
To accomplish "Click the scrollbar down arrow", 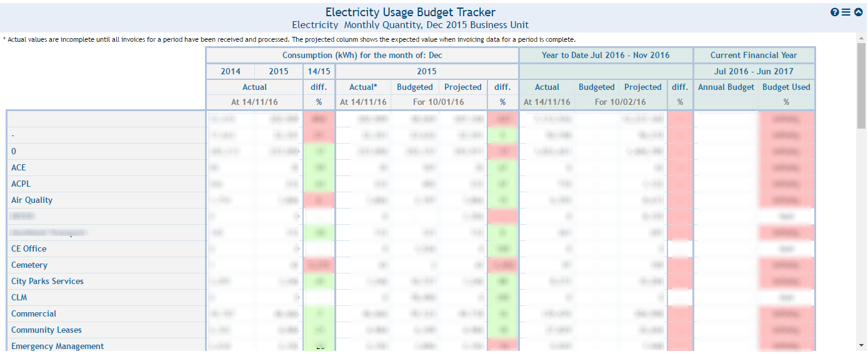I will tap(862, 345).
